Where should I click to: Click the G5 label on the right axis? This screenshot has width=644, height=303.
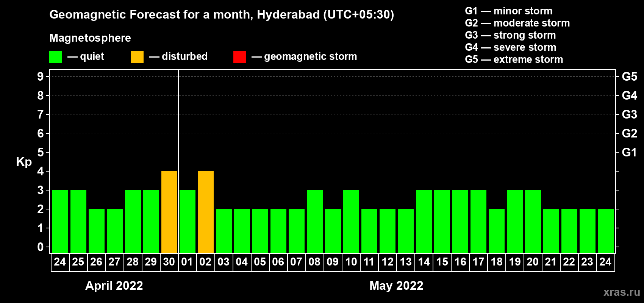(630, 77)
